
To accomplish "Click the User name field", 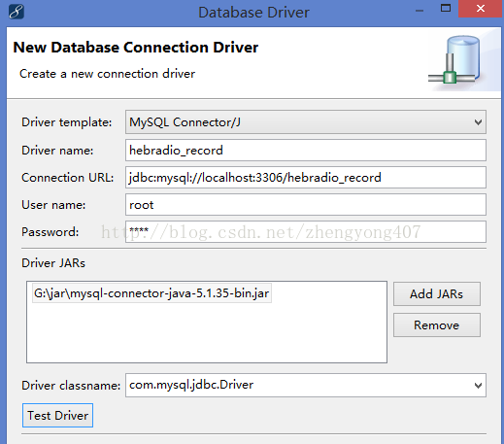I will click(306, 205).
